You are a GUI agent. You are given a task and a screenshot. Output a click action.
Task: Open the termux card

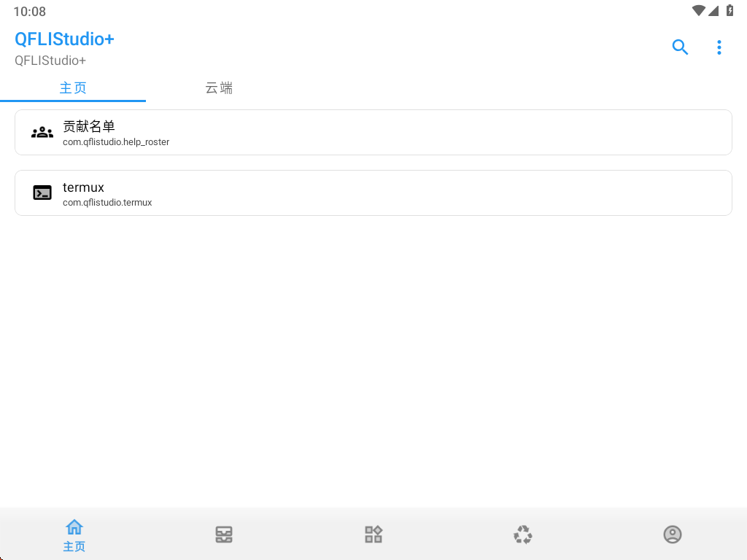tap(373, 192)
